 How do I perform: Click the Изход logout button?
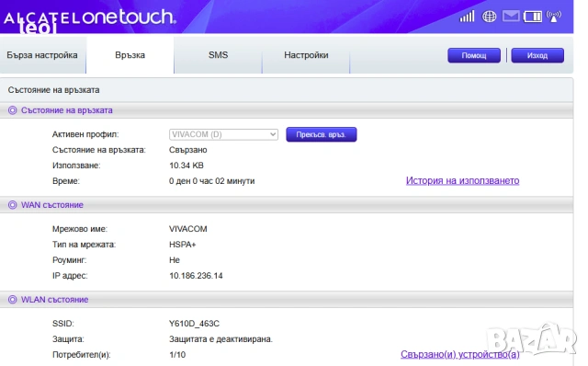click(537, 55)
